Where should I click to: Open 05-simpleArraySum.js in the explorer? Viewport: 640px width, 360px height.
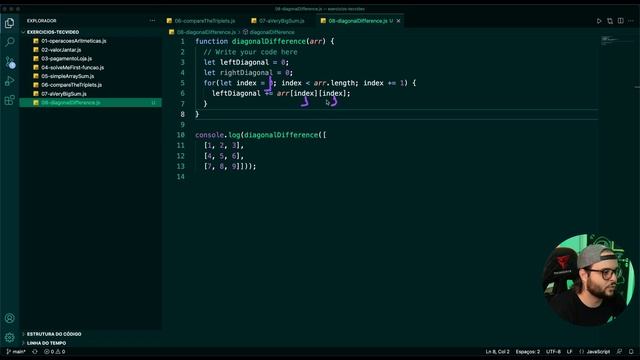68,76
